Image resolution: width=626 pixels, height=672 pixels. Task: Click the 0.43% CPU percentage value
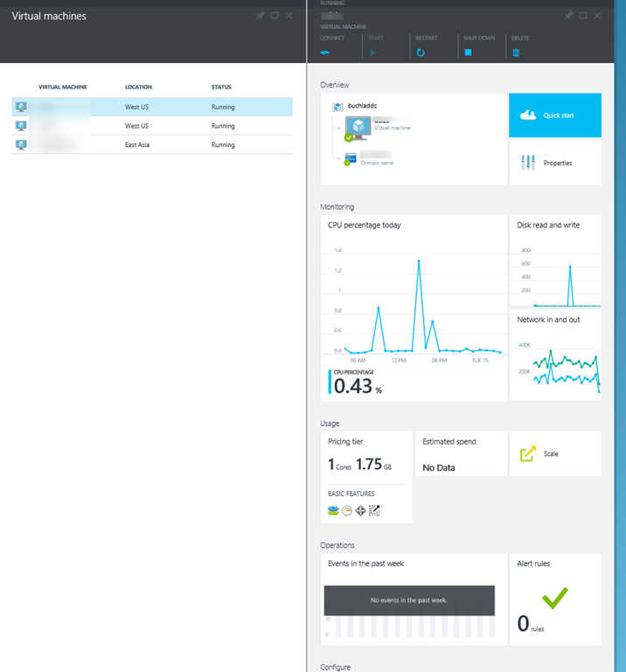tap(358, 386)
